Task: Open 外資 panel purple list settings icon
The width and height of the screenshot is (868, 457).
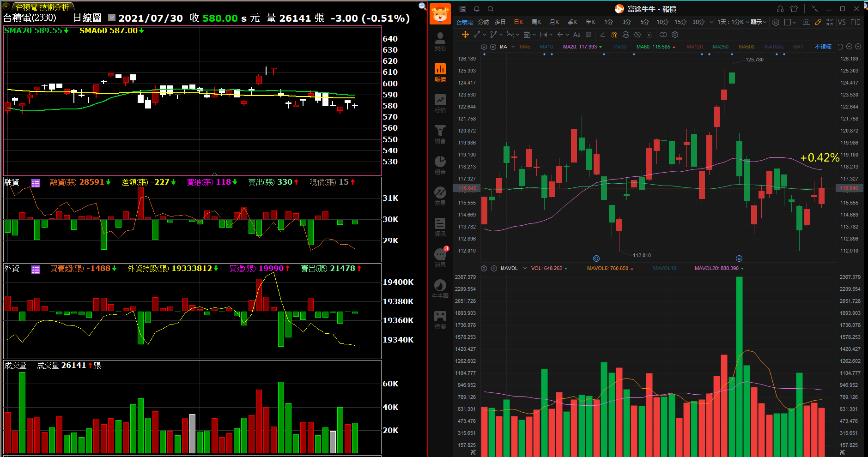Action: pos(36,270)
